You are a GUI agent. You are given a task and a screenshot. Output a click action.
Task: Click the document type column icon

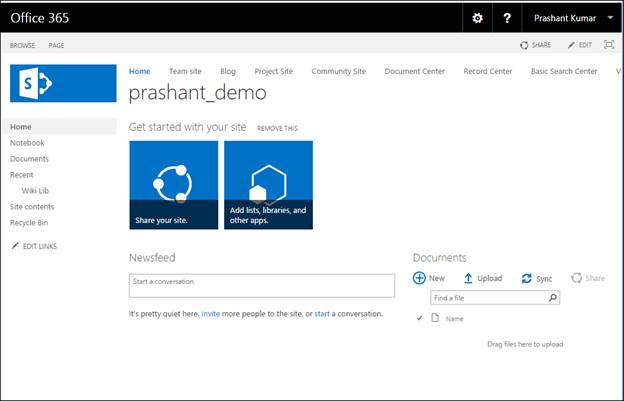point(435,317)
